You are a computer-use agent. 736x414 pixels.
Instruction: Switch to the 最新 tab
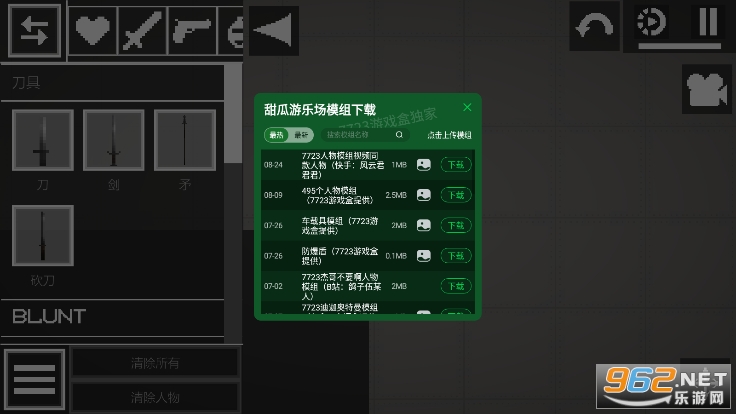click(301, 135)
